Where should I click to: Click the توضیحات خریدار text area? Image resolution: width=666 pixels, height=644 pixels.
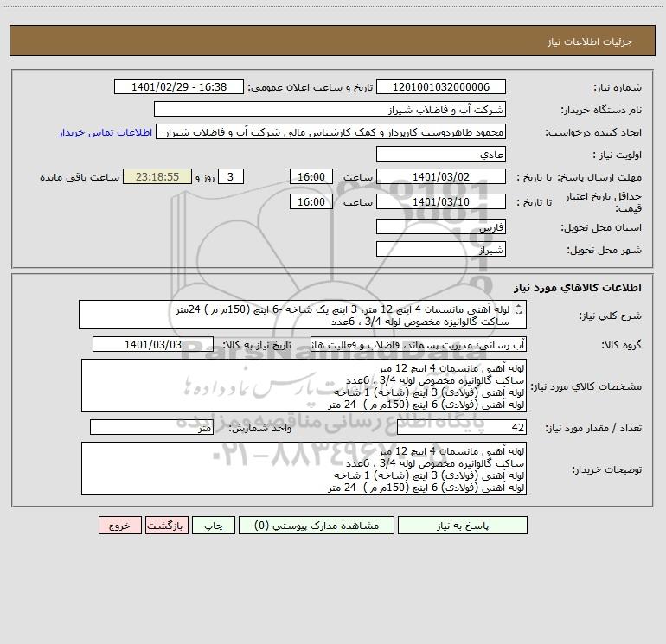click(304, 469)
